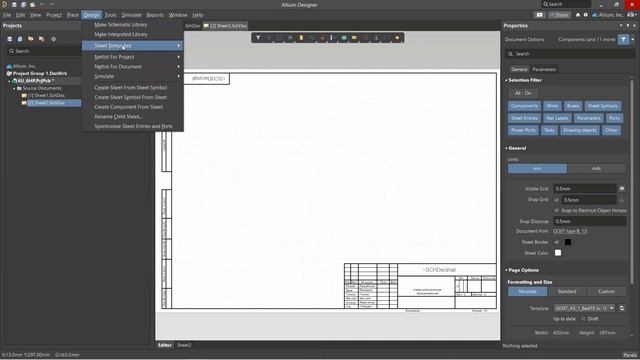Screen dimensions: 640x360
Task: Click the last yellow icon in Active Bar
Action: coord(397,38)
